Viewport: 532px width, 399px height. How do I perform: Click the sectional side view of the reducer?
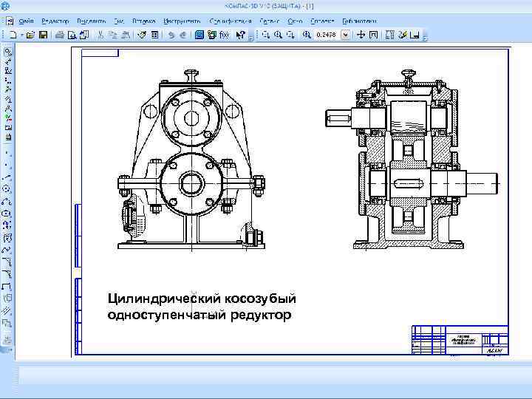tap(412, 160)
